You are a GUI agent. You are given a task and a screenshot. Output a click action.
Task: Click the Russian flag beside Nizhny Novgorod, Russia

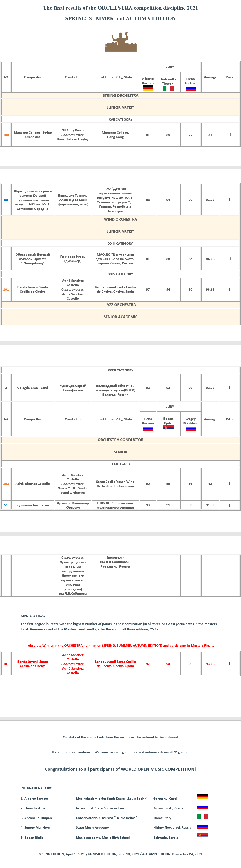click(203, 827)
